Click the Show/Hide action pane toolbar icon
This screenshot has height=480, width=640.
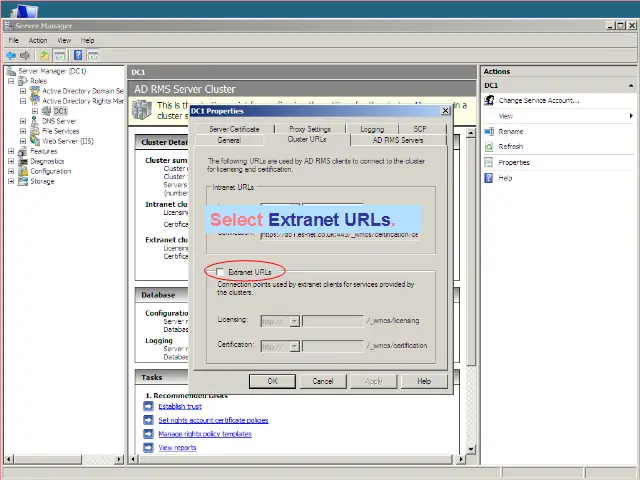tap(93, 56)
